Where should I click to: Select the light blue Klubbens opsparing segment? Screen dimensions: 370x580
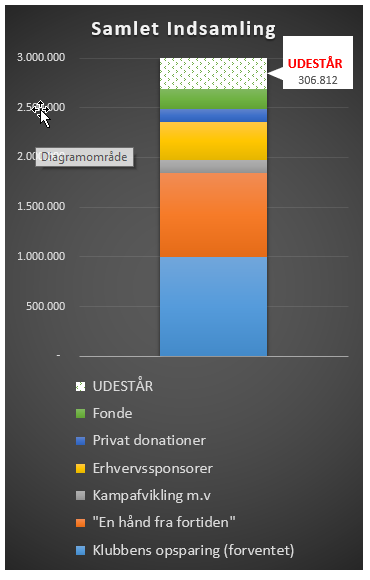tap(213, 306)
